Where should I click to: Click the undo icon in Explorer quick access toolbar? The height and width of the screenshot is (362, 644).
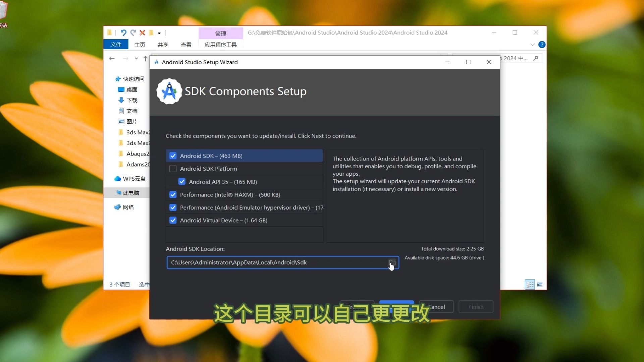click(123, 33)
